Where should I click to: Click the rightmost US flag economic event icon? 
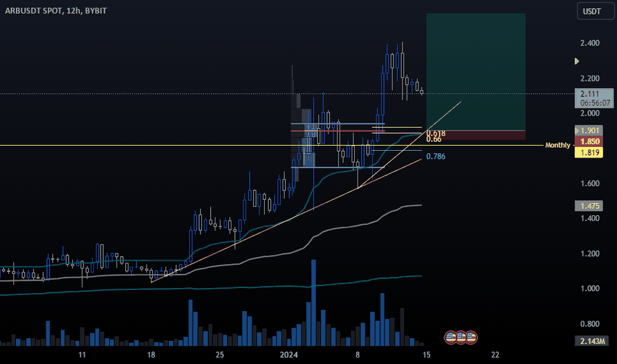[x=471, y=338]
